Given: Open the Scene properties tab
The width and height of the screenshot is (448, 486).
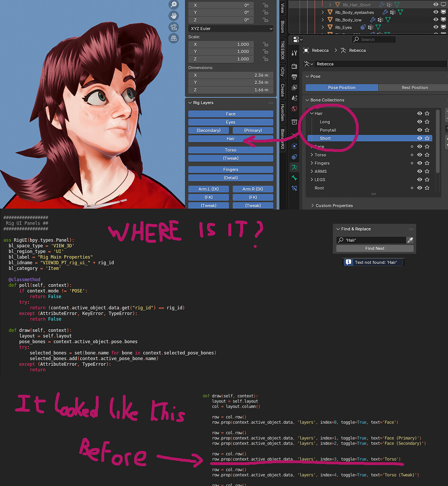Looking at the screenshot, I should click(294, 98).
